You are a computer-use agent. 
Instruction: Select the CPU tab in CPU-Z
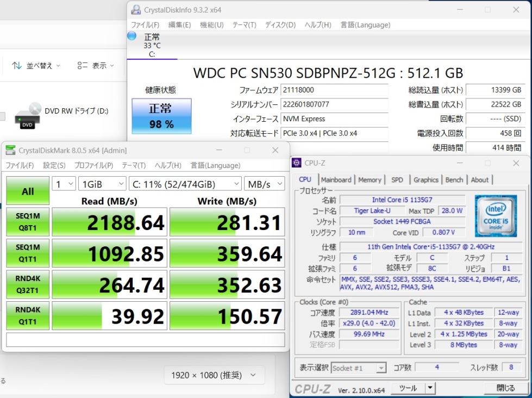point(305,179)
